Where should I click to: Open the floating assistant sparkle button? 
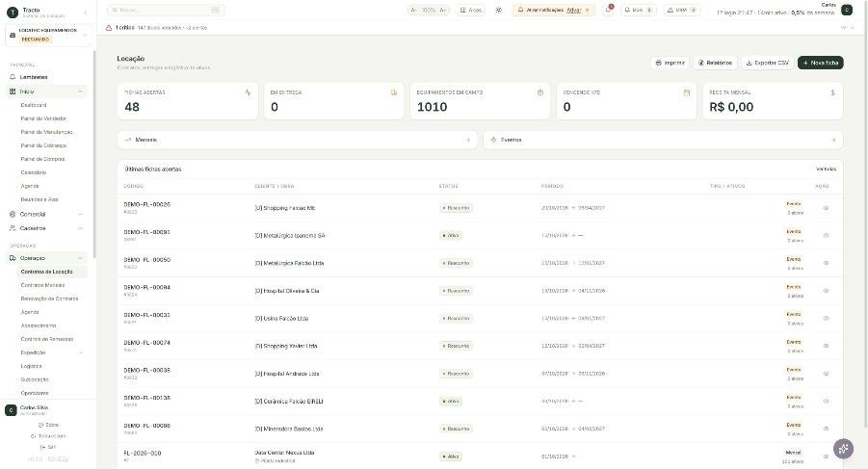click(x=843, y=448)
